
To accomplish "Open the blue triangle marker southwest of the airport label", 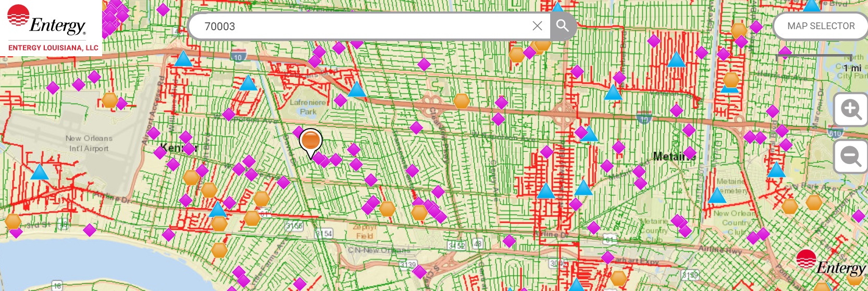I will pyautogui.click(x=40, y=172).
